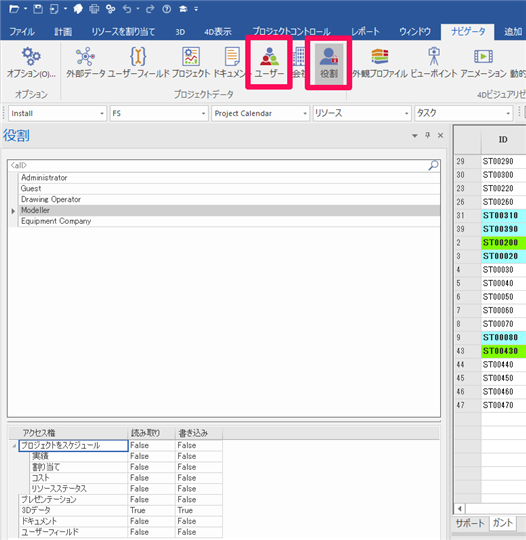526x540 pixels.
Task: Click the help question mark icon
Action: 167,9
